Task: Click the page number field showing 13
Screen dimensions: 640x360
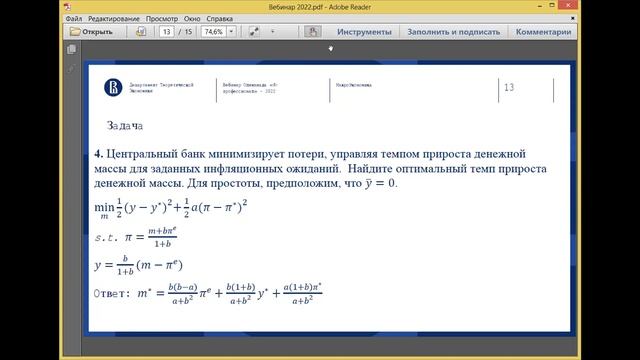Action: (167, 31)
